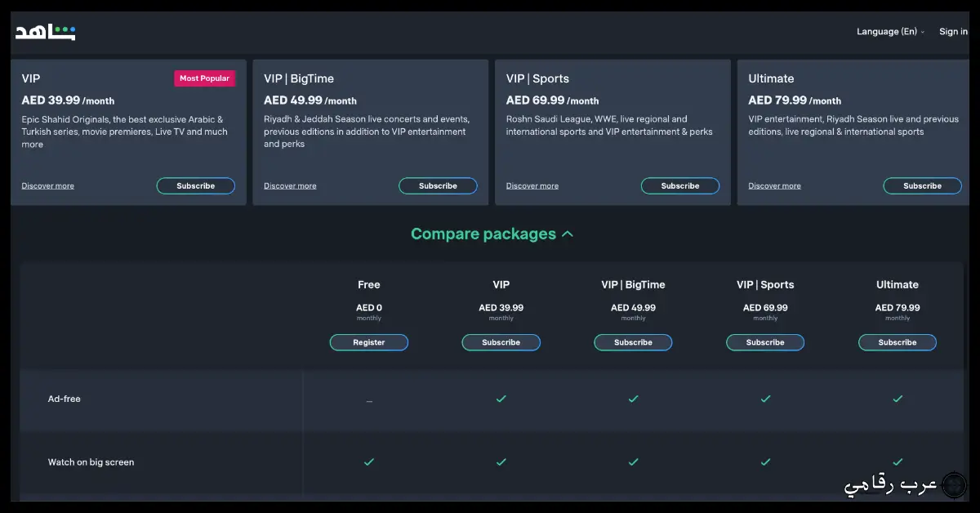Subscribe to VIP plan from top card

coord(195,185)
